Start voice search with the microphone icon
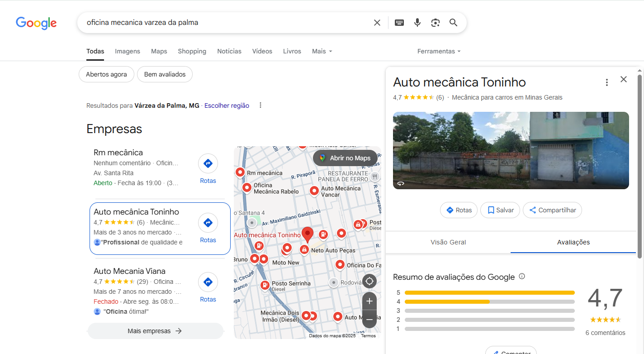 (x=417, y=23)
